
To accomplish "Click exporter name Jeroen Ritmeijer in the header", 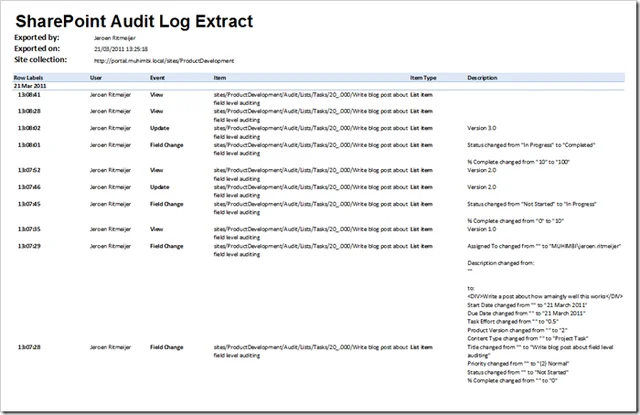I will tap(115, 38).
